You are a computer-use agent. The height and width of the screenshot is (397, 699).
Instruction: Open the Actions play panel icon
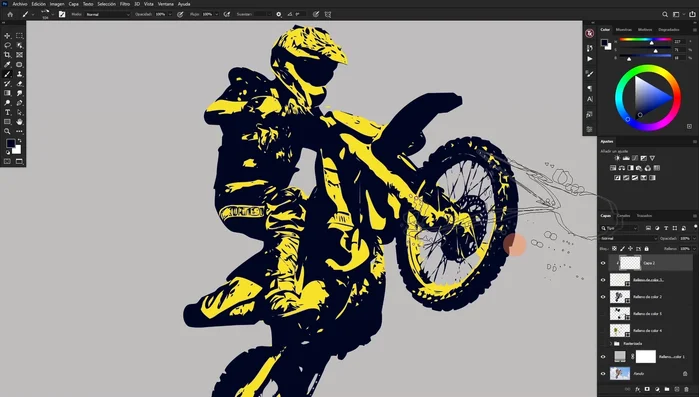tap(589, 59)
